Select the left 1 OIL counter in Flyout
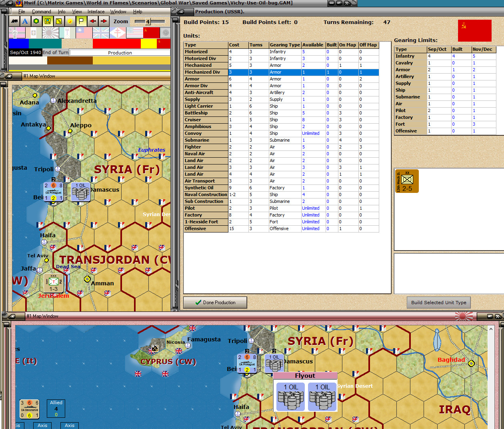The image size is (504, 429). tap(290, 397)
